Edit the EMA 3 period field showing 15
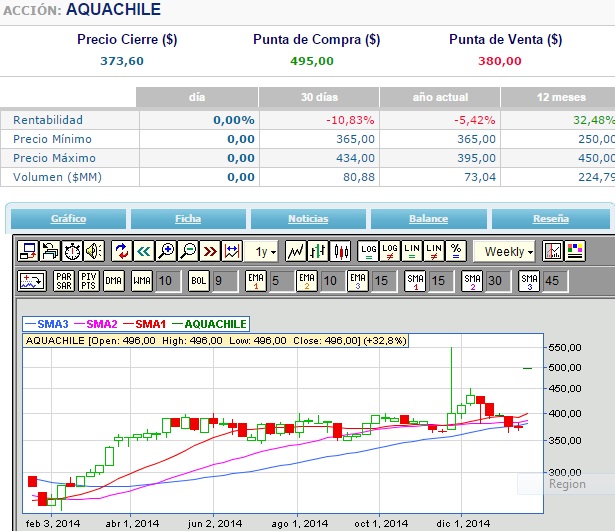Screen dimensions: 615x531 tap(384, 281)
